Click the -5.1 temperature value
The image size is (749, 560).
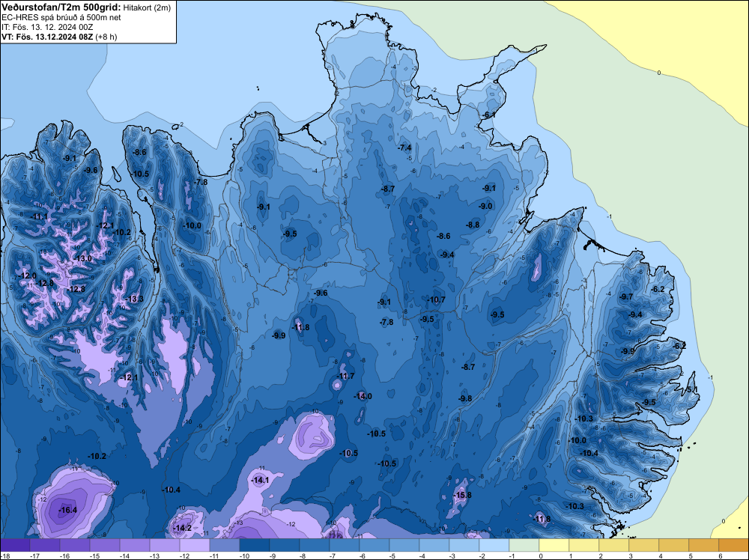coord(691,390)
